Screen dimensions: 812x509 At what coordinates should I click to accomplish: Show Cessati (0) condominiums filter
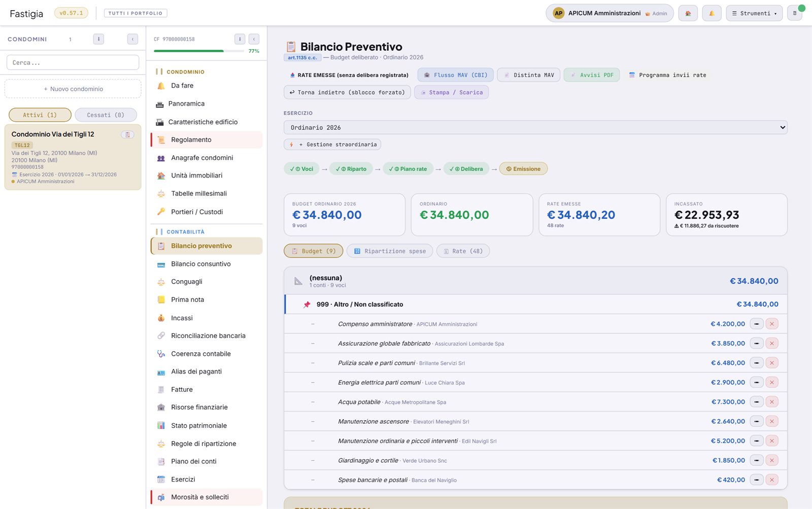[106, 115]
